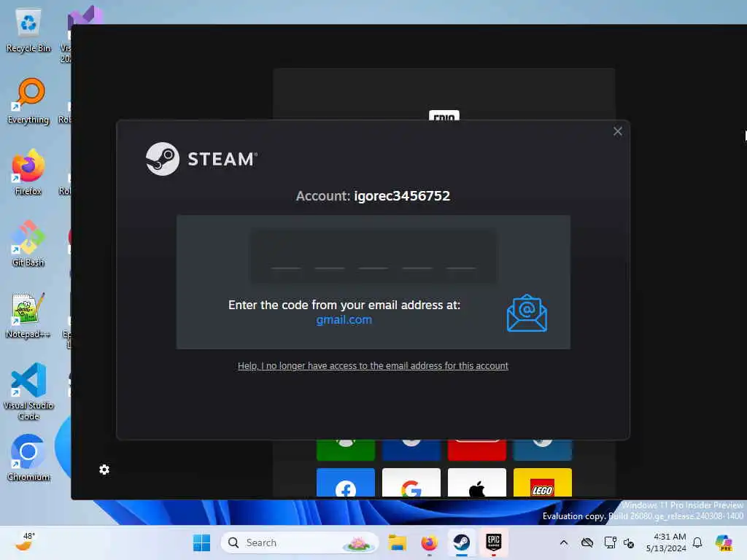This screenshot has width=747, height=560.
Task: Choose LEGO sign-in tile
Action: point(542,483)
